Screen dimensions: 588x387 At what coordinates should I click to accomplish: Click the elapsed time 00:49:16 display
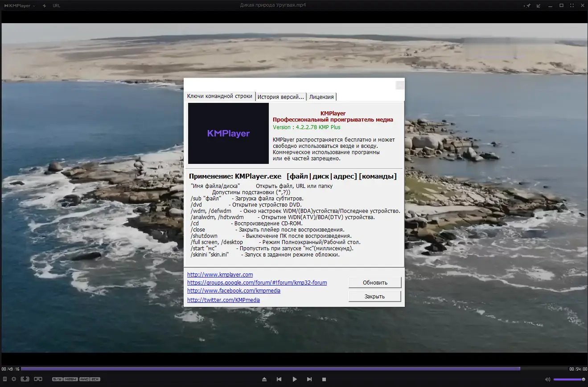pyautogui.click(x=10, y=369)
